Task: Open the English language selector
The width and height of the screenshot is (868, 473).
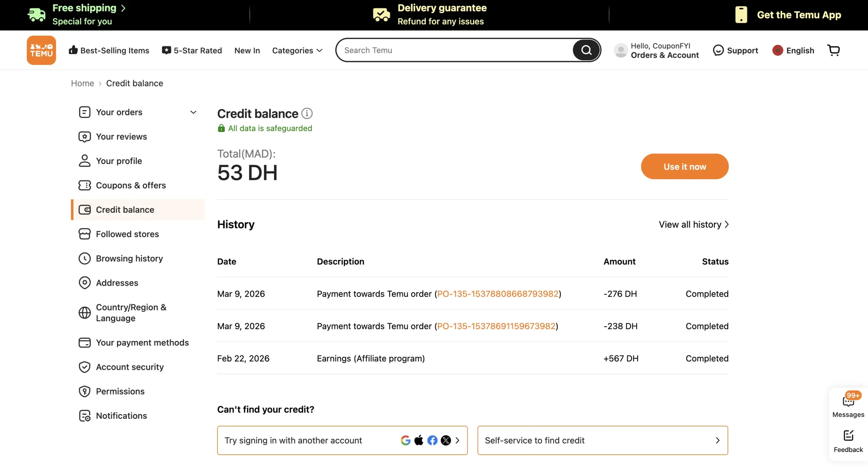Action: point(793,50)
